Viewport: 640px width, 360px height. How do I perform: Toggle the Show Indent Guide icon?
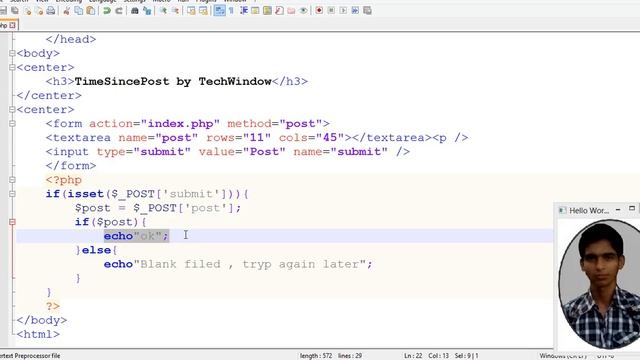click(244, 11)
